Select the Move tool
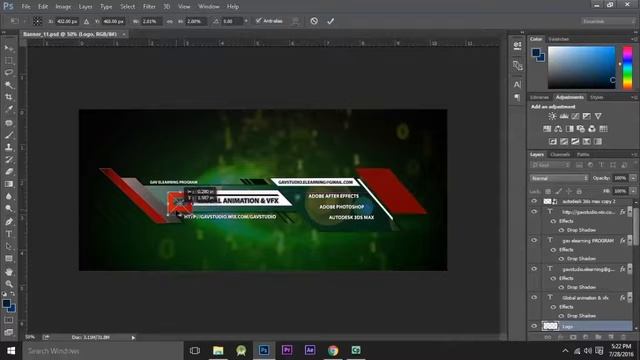Image resolution: width=640 pixels, height=360 pixels. (x=9, y=49)
